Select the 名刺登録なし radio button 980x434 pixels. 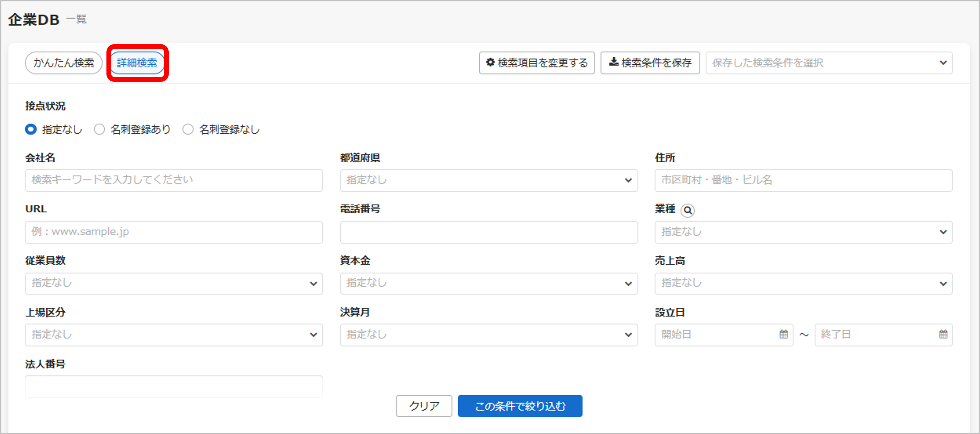(x=188, y=129)
